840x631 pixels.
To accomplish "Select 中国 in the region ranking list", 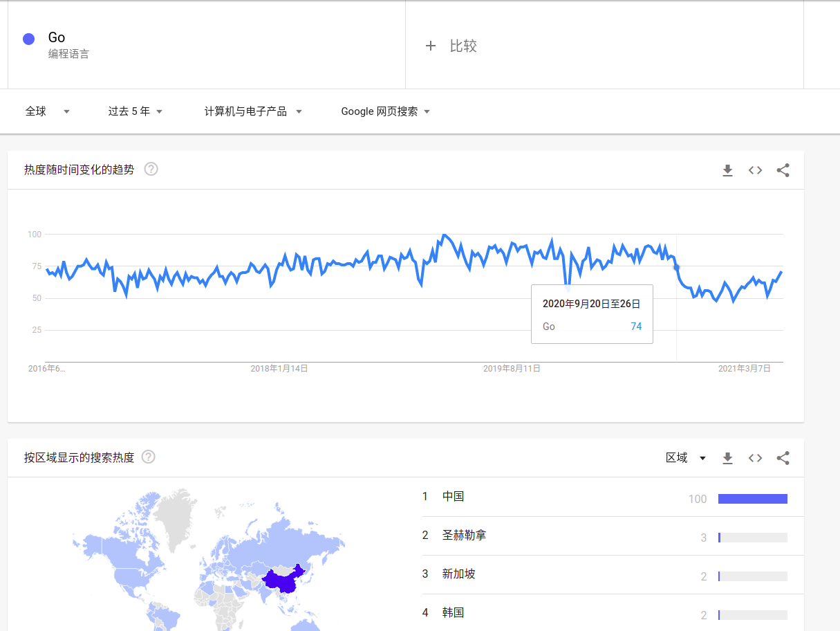I will (x=613, y=497).
